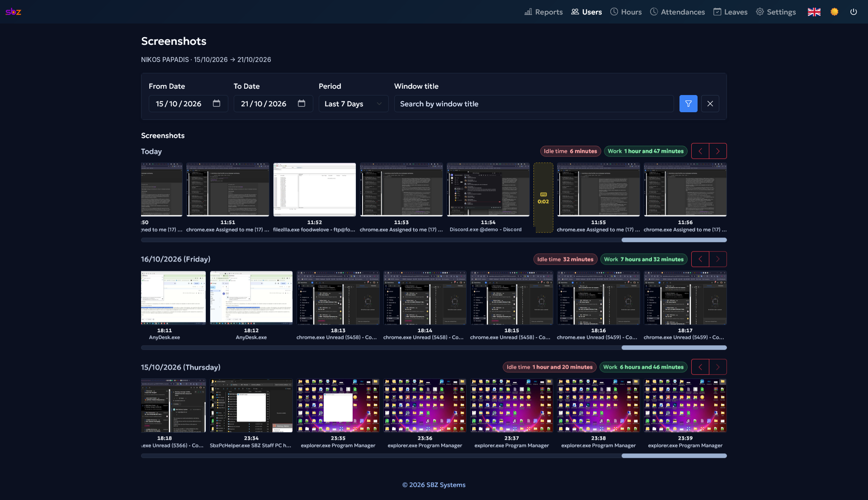Focus the Search by window title field
Viewport: 868px width, 500px height.
[x=534, y=104]
